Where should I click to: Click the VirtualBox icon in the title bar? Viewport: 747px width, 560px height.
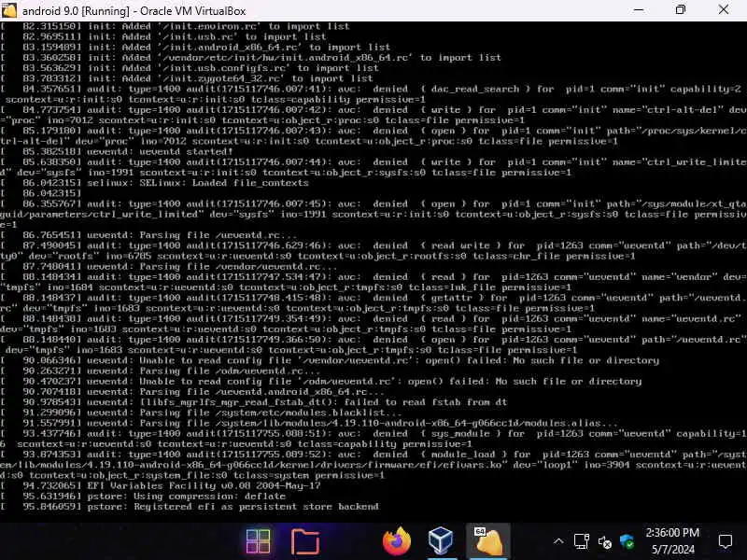9,10
